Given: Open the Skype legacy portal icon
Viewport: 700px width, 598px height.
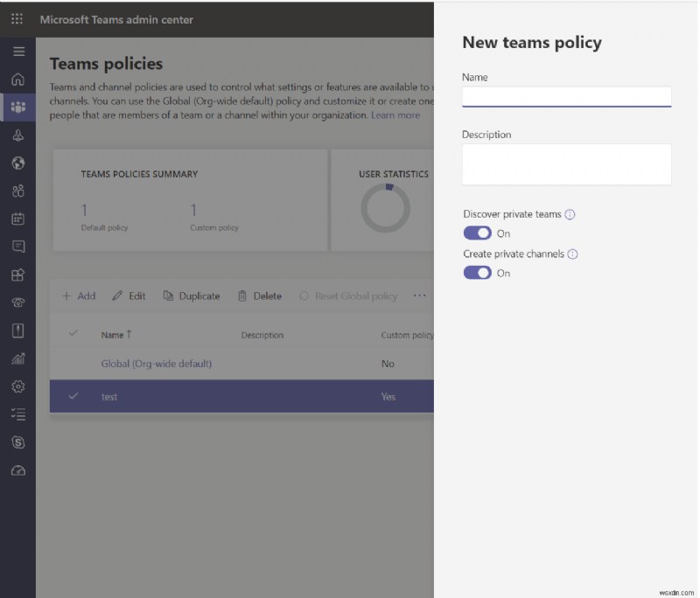Looking at the screenshot, I should 17,442.
